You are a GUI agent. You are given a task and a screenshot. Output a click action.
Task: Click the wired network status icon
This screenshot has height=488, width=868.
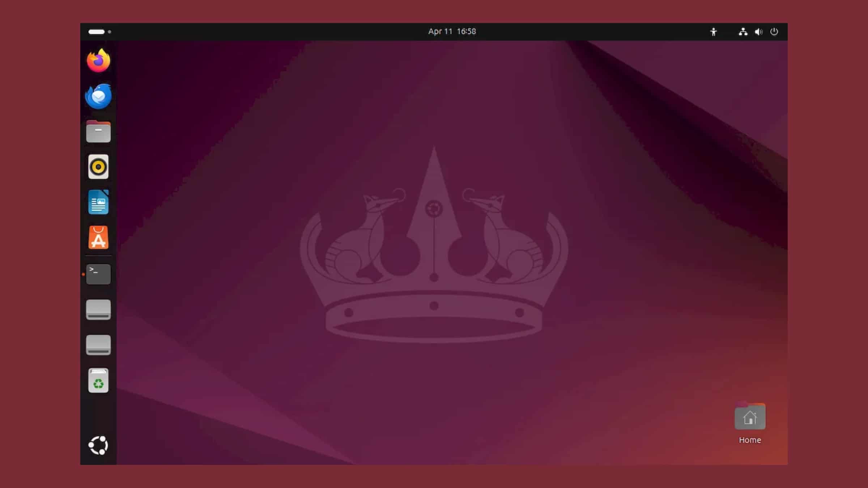click(x=743, y=32)
